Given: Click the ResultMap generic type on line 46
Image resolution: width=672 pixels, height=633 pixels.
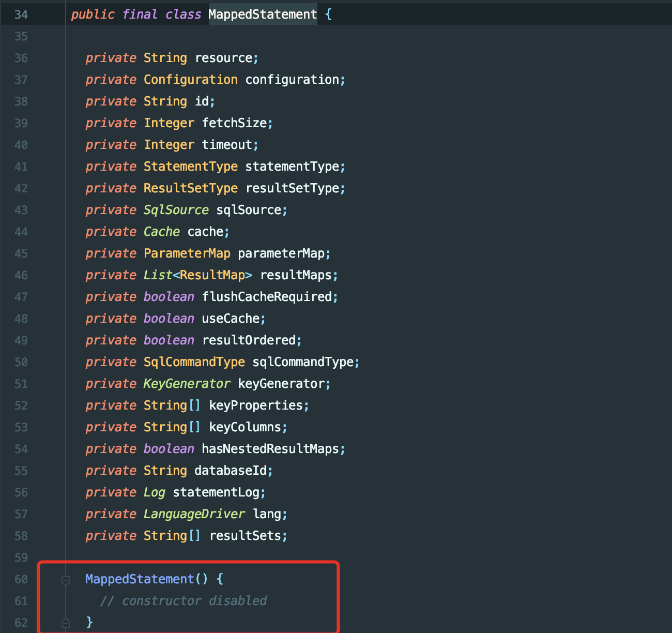Looking at the screenshot, I should pyautogui.click(x=212, y=275).
